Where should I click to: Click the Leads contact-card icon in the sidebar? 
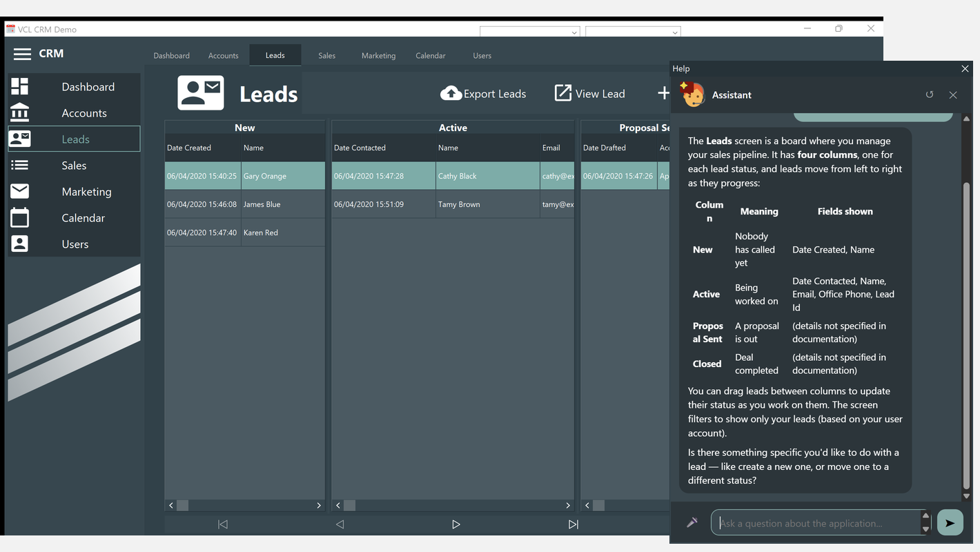pyautogui.click(x=20, y=139)
